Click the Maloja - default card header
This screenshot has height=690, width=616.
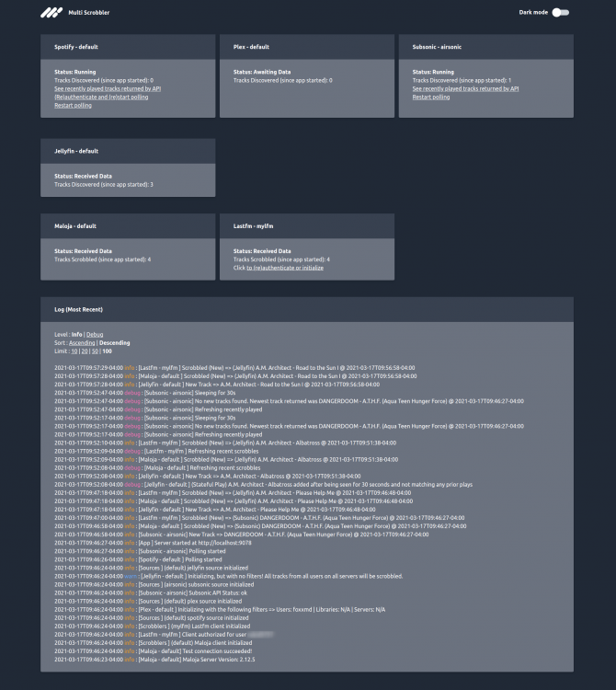click(128, 226)
